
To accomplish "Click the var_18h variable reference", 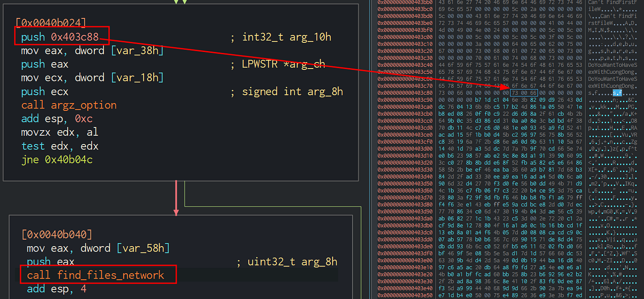I will click(137, 78).
